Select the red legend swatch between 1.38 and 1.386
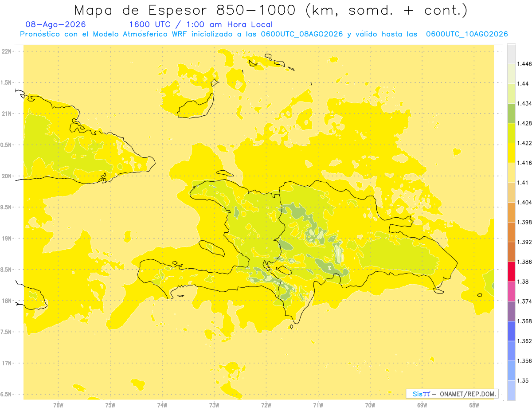The height and width of the screenshot is (411, 532). tap(511, 272)
